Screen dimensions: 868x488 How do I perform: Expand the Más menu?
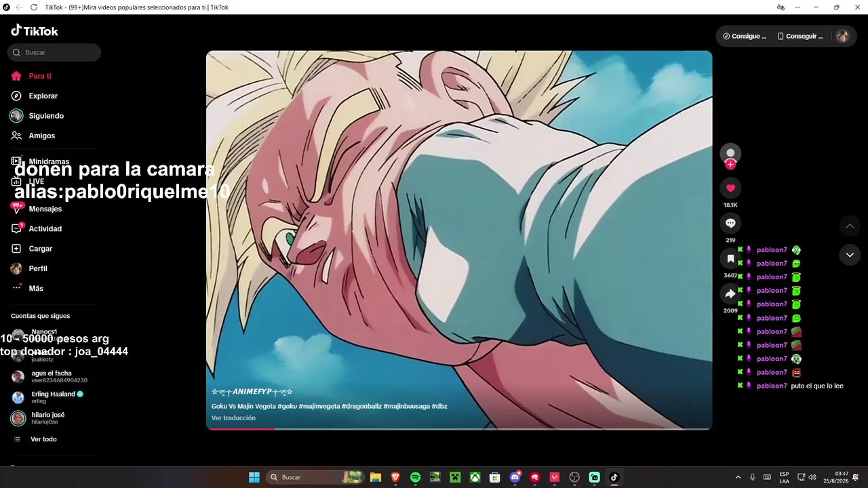coord(27,288)
